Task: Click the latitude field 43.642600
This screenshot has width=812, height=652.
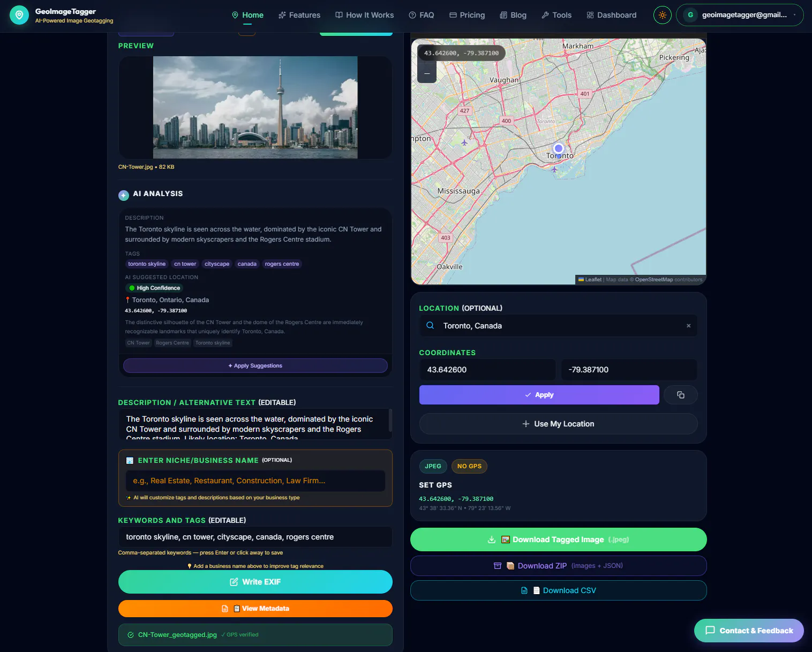Action: [x=487, y=370]
